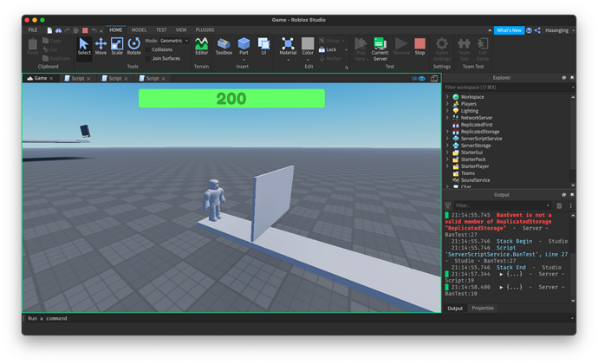Switch to the MODEL ribbon tab
The width and height of the screenshot is (598, 364).
click(x=139, y=30)
